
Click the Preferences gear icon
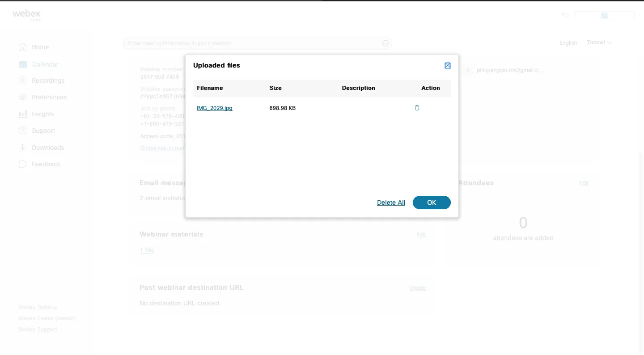[x=22, y=97]
